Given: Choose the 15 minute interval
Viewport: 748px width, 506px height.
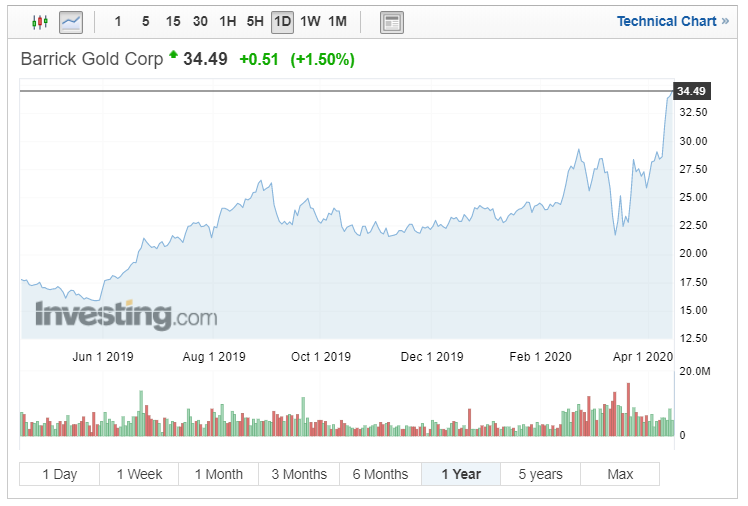Looking at the screenshot, I should 173,21.
